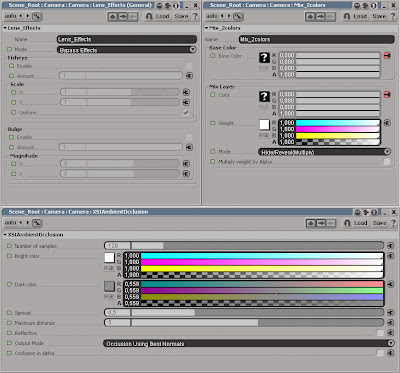Click up-arrow navigation icon in XSIAmbientOcclusion toolbar
Screen dimensions: 400x373
[x=311, y=223]
